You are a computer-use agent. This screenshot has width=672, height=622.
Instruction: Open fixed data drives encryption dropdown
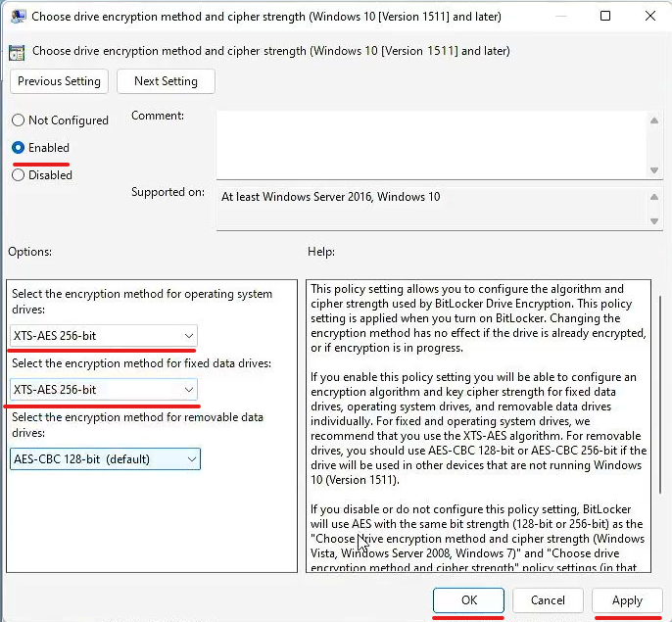point(103,390)
